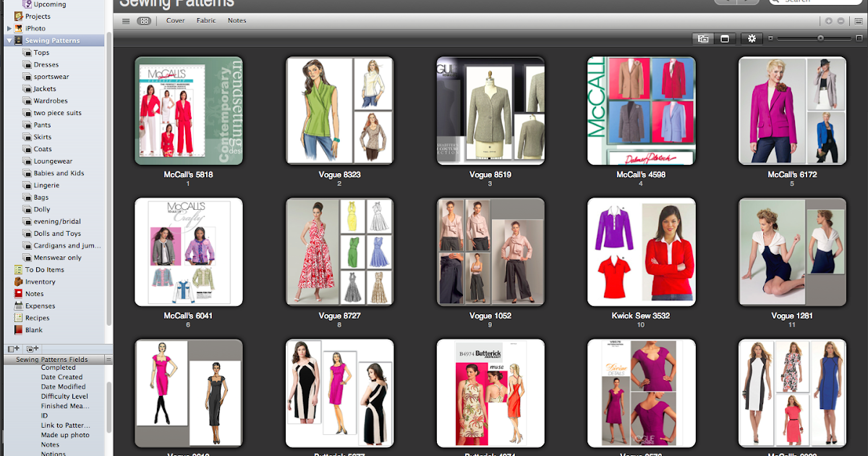This screenshot has width=868, height=456.
Task: Select the To Do Items library
Action: coord(45,270)
